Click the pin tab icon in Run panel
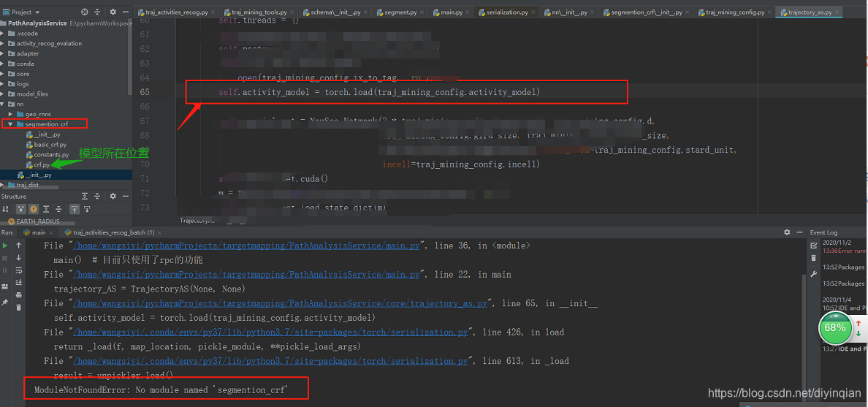The image size is (868, 407). [5, 303]
